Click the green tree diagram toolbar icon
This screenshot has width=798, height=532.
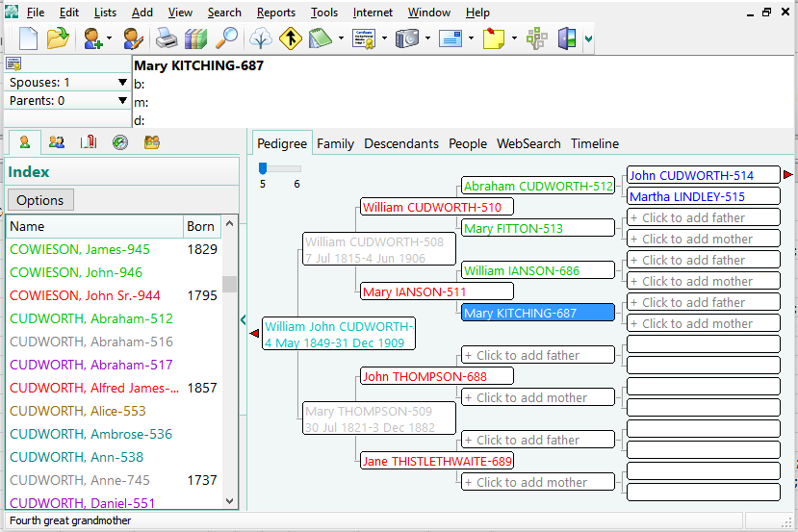(537, 38)
